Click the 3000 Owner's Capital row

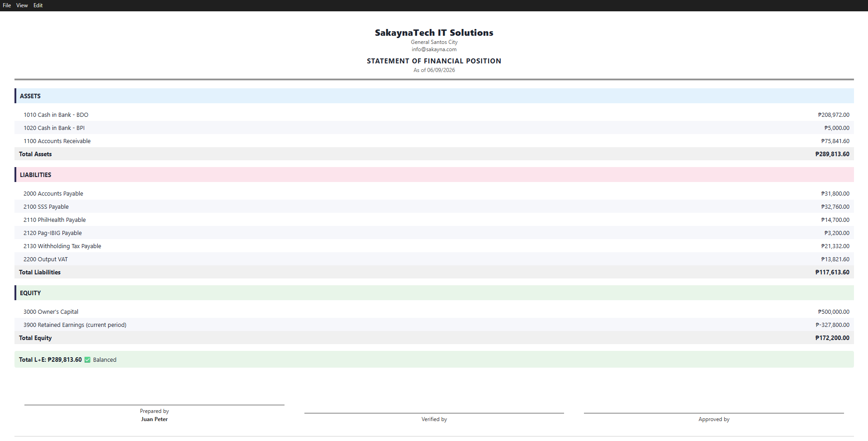pyautogui.click(x=434, y=312)
